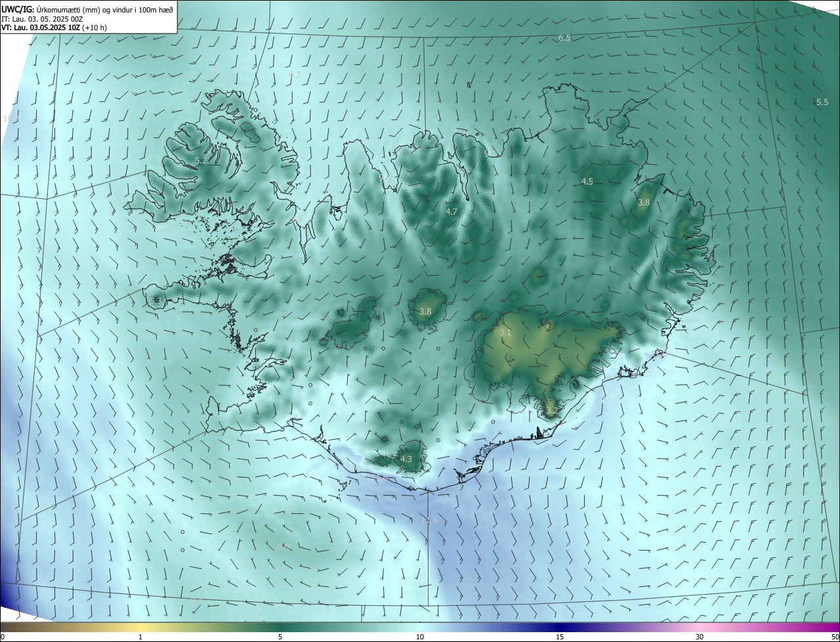
Task: Click the 5 tick on the colour scale
Action: click(x=280, y=637)
